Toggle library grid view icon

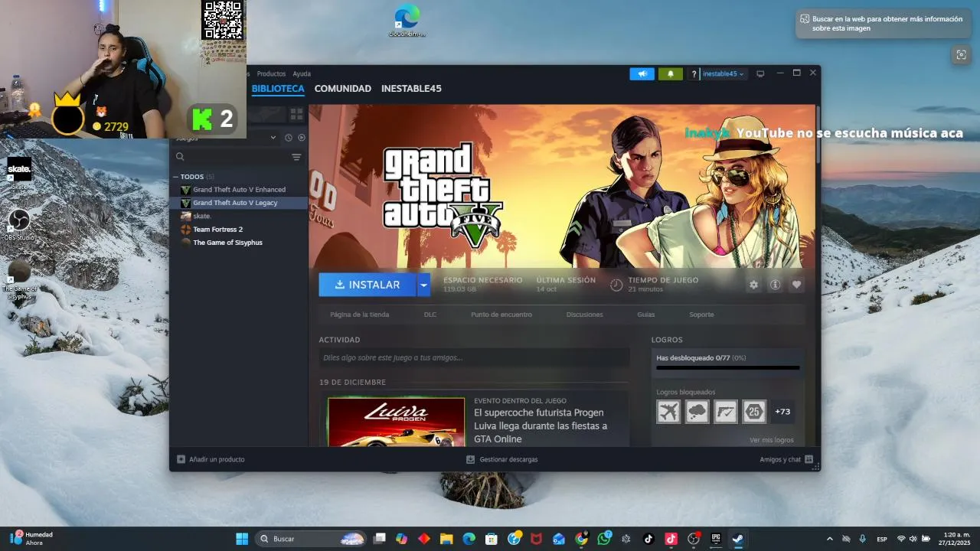pyautogui.click(x=296, y=114)
